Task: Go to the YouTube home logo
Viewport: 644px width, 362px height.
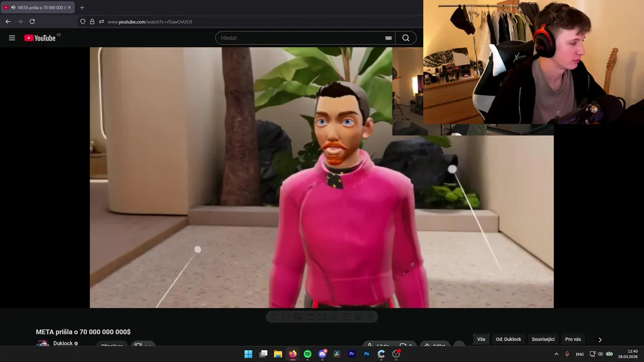Action: pos(40,38)
